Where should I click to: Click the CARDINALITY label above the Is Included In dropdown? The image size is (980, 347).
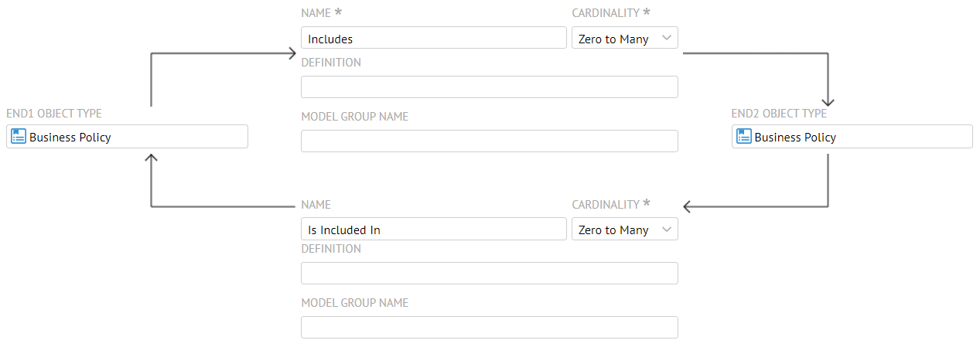pyautogui.click(x=606, y=205)
